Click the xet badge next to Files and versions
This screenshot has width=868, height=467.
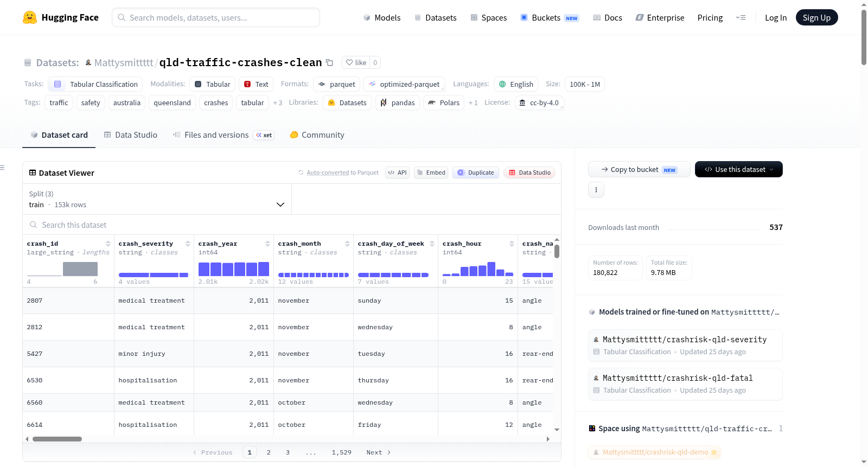pos(264,135)
